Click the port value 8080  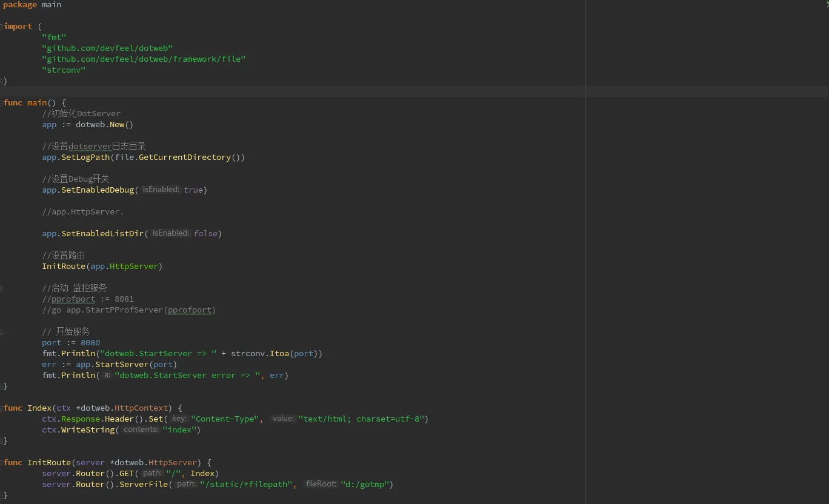point(90,342)
